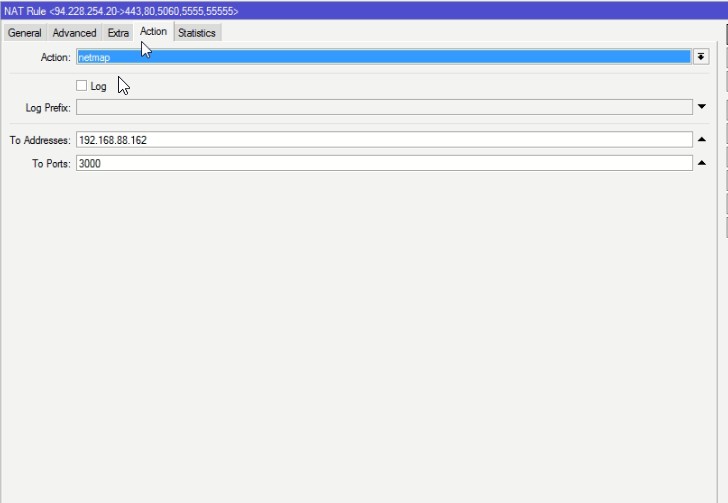Screen dimensions: 728x503
Task: Expand the Log Prefix arrow
Action: [x=702, y=107]
